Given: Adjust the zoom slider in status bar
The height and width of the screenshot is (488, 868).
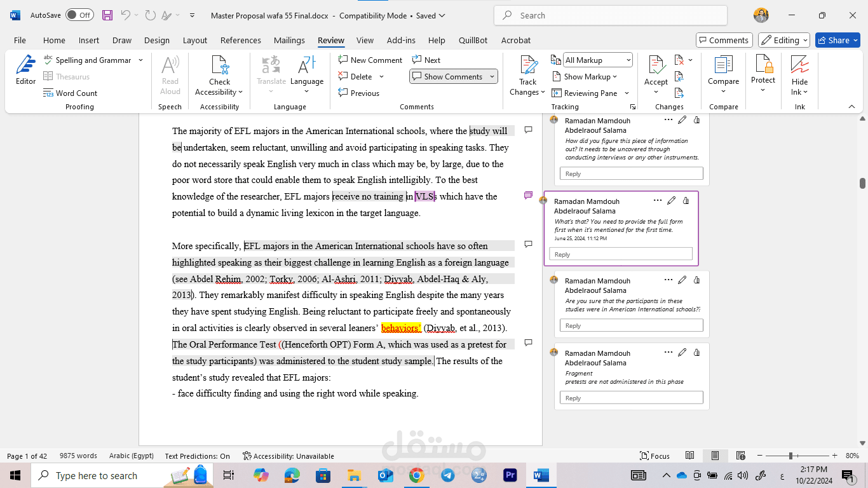Looking at the screenshot, I should pos(790,456).
